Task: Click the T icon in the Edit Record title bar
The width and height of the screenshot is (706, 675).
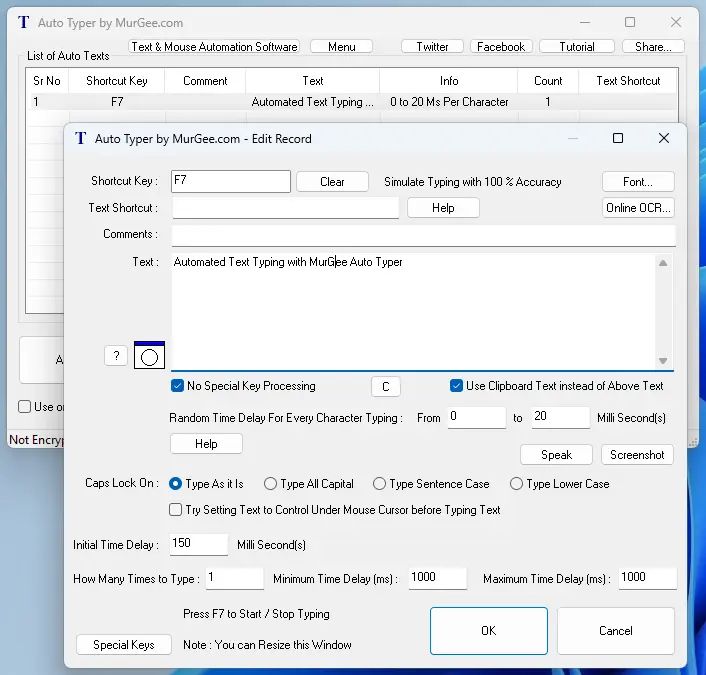Action: (x=80, y=138)
